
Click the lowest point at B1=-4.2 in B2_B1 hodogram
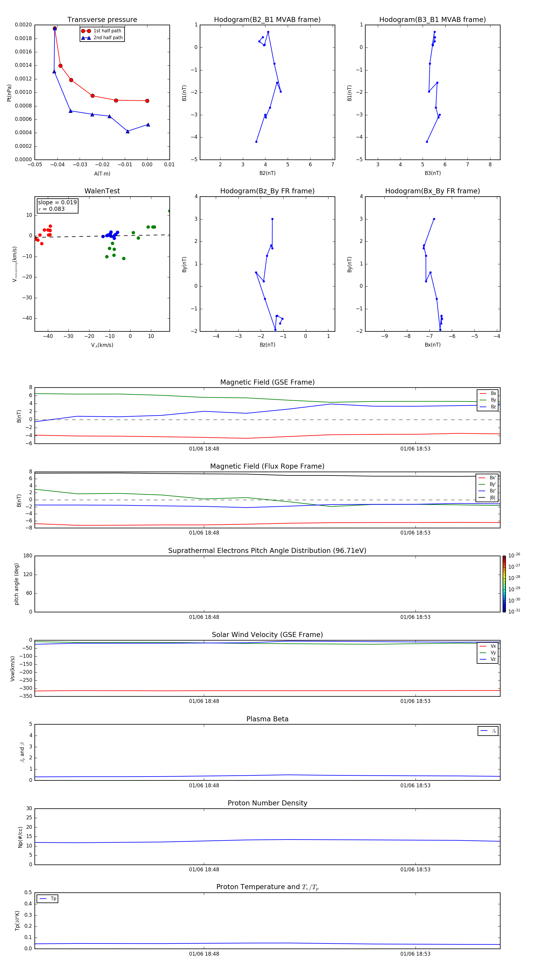256,142
